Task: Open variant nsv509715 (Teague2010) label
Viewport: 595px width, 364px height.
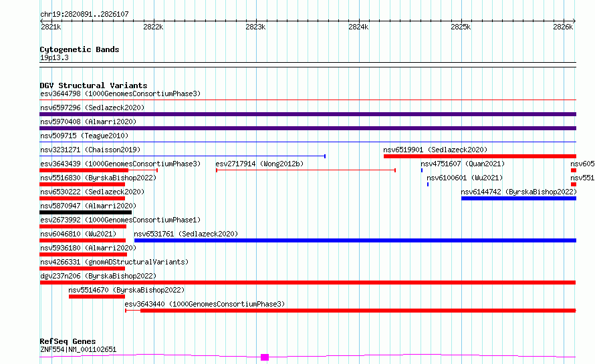Action: [84, 136]
